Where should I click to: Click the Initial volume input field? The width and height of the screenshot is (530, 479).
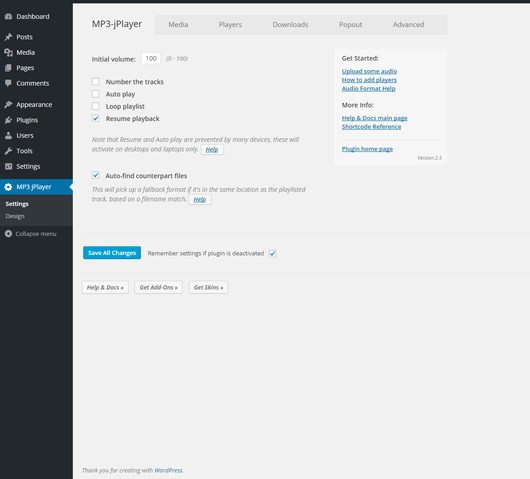pos(151,58)
